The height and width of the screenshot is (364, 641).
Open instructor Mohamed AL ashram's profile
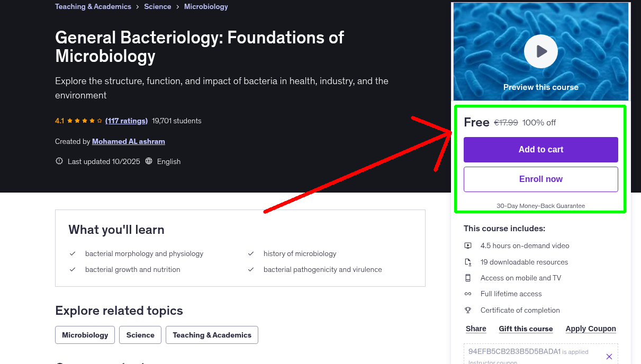pos(128,141)
